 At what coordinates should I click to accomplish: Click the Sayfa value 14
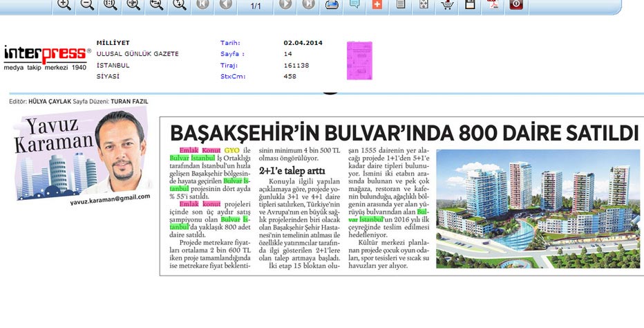tap(288, 54)
